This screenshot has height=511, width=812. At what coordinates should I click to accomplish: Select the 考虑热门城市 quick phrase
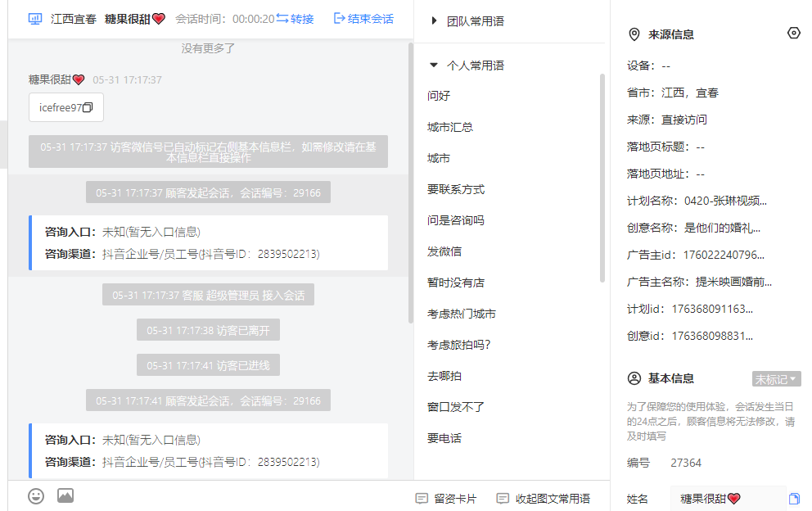click(462, 314)
